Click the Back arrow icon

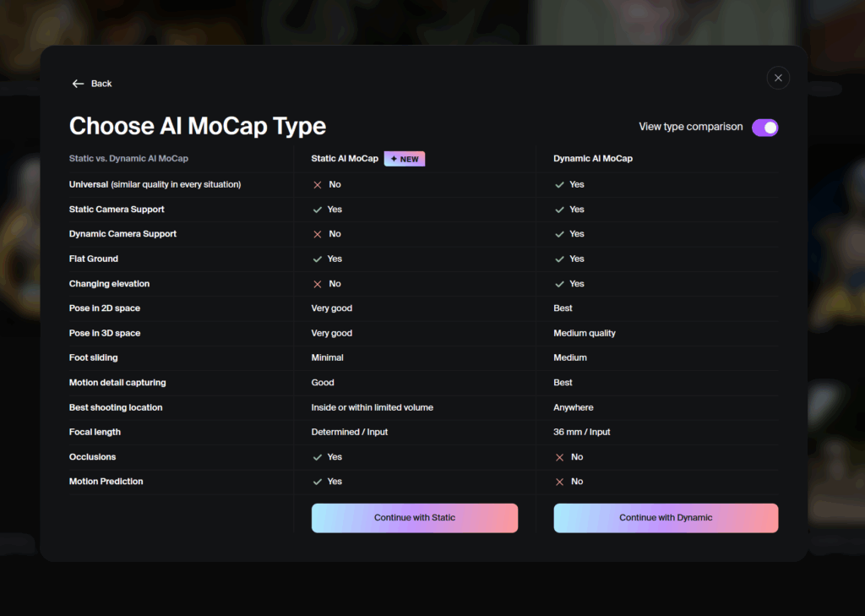tap(78, 84)
